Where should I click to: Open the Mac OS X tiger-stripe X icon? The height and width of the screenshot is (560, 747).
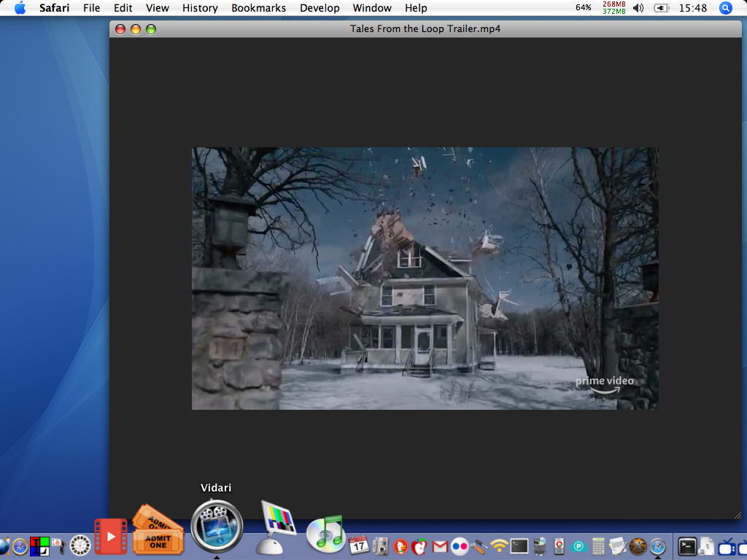638,547
